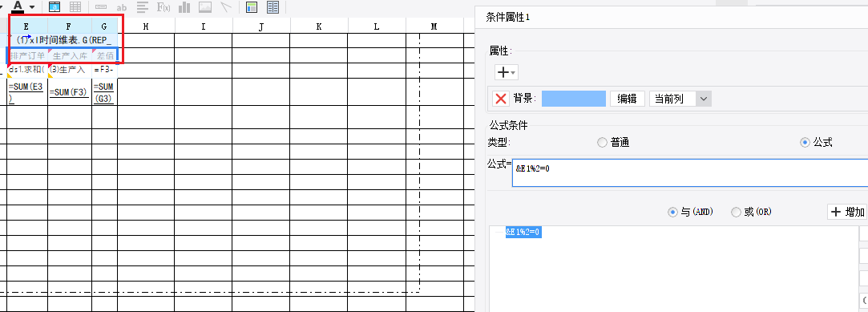Select column header G

pyautogui.click(x=103, y=26)
